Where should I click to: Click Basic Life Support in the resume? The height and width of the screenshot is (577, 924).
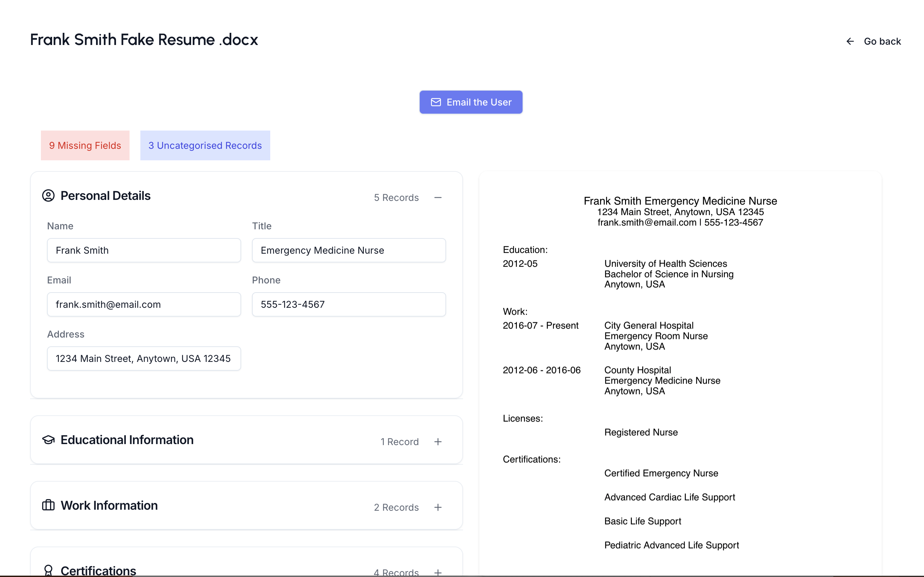point(643,521)
